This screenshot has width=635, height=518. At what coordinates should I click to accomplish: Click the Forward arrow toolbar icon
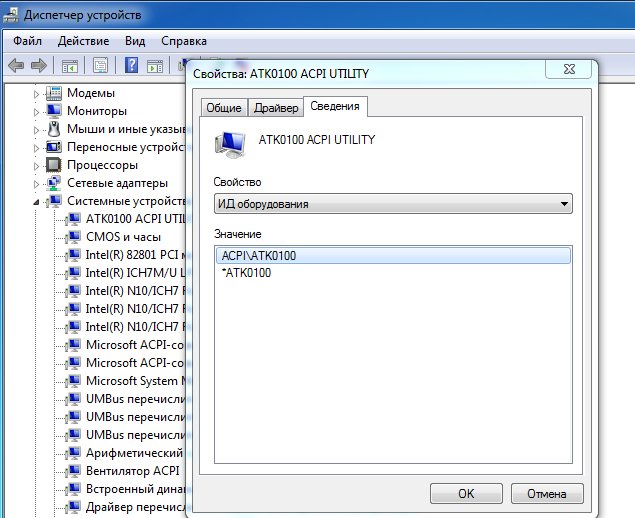(x=39, y=66)
